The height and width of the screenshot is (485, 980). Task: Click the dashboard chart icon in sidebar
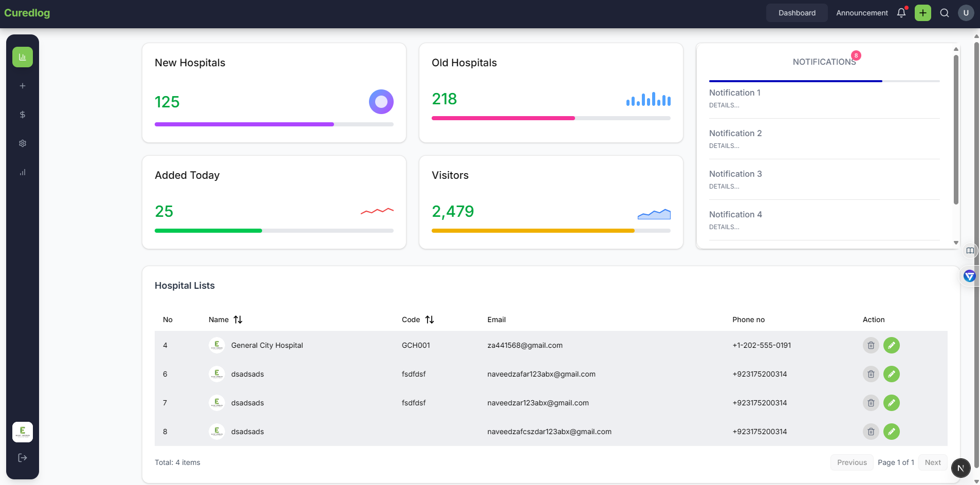23,57
